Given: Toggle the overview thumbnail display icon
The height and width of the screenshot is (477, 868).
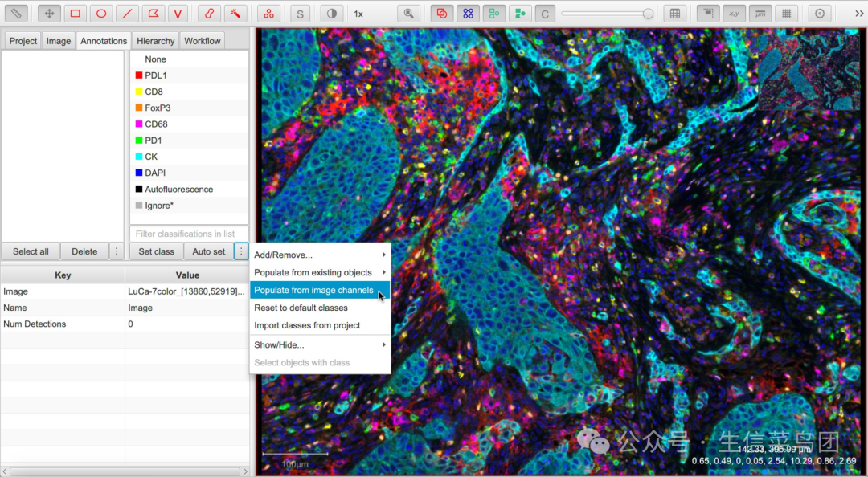Looking at the screenshot, I should click(x=708, y=14).
